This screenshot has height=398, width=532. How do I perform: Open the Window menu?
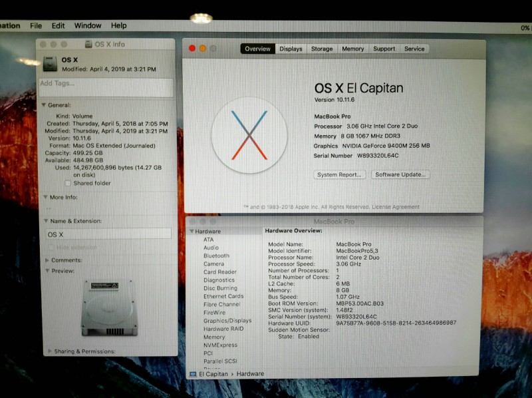click(x=88, y=26)
